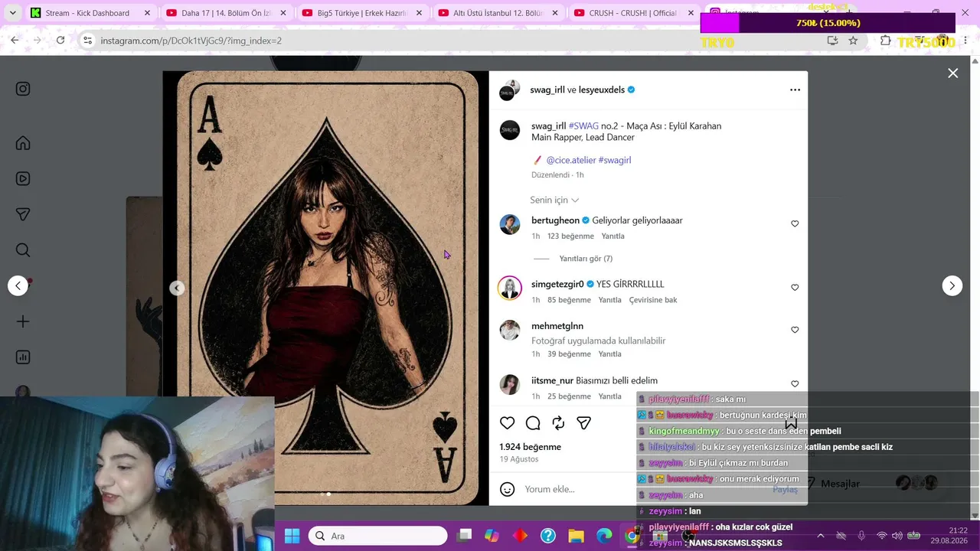Image resolution: width=980 pixels, height=551 pixels.
Task: Reply to mehmetglnn's comment via 'Yanıtla'
Action: (609, 354)
